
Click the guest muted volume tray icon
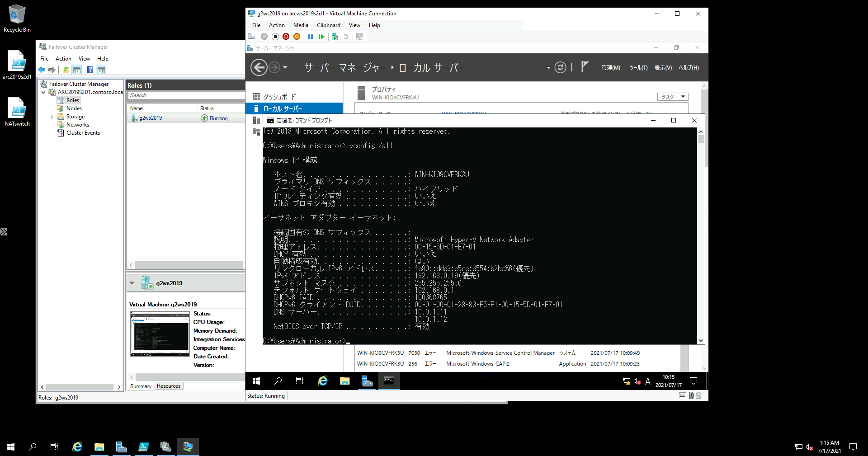click(x=637, y=381)
